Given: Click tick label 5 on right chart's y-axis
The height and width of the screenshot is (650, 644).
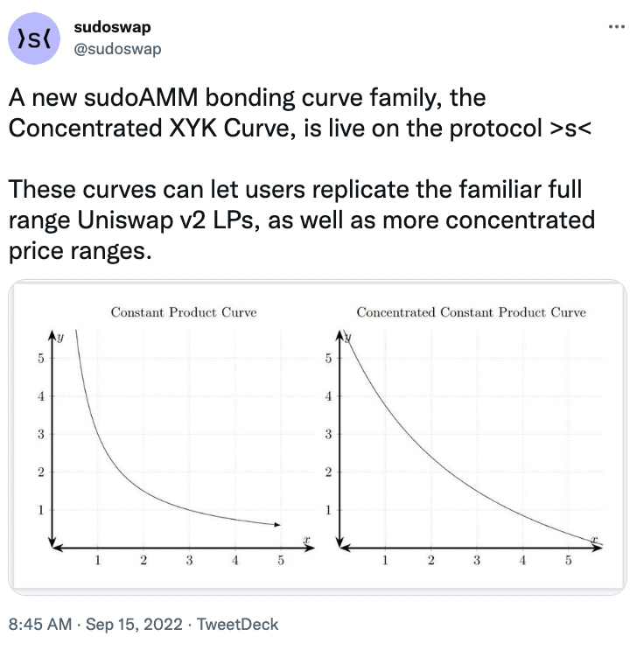Looking at the screenshot, I should (x=328, y=358).
